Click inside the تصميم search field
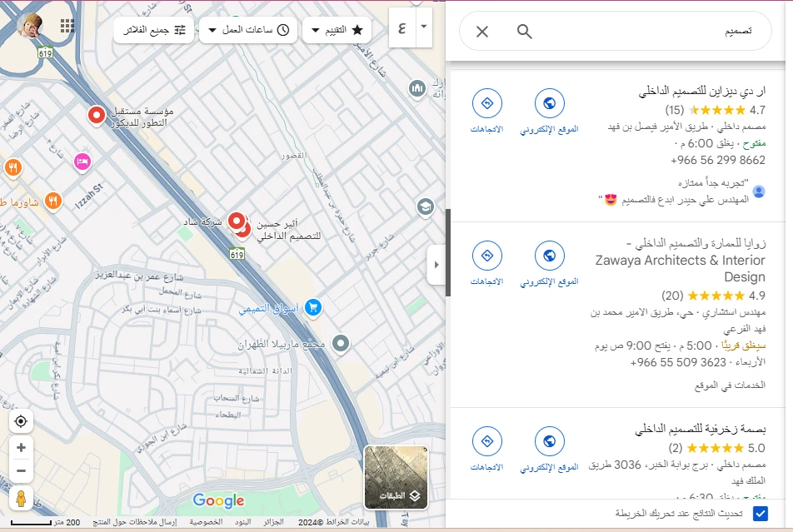This screenshot has height=532, width=793. click(650, 32)
